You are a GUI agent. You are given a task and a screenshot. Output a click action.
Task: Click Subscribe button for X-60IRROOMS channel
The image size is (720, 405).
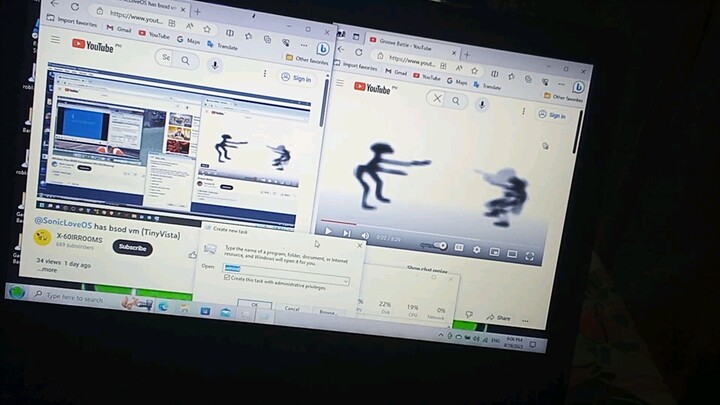tap(132, 247)
